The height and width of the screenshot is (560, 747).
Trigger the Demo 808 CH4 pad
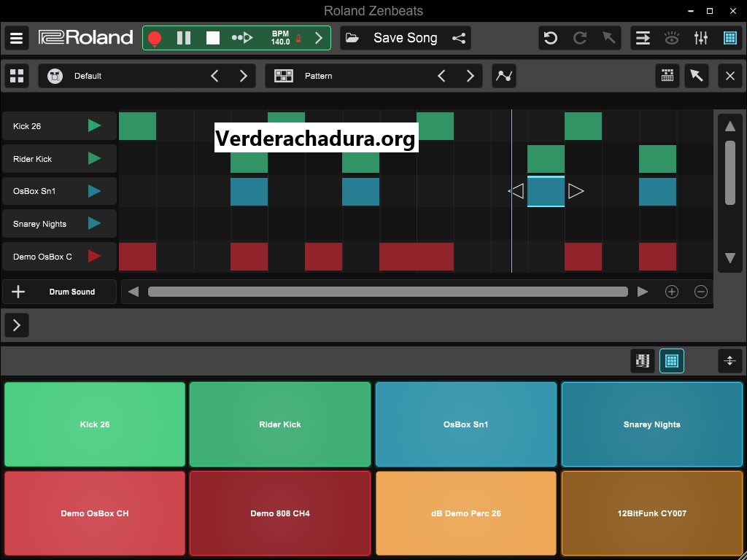tap(280, 513)
